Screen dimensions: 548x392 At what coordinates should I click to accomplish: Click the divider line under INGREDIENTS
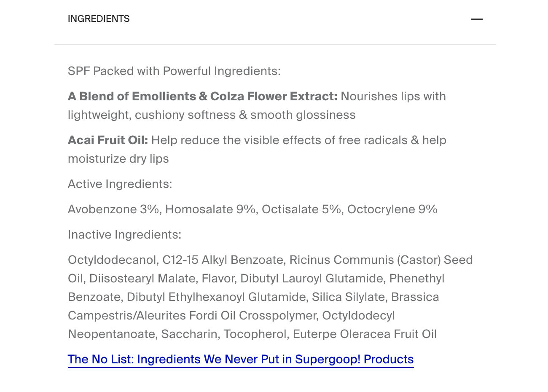coord(276,45)
